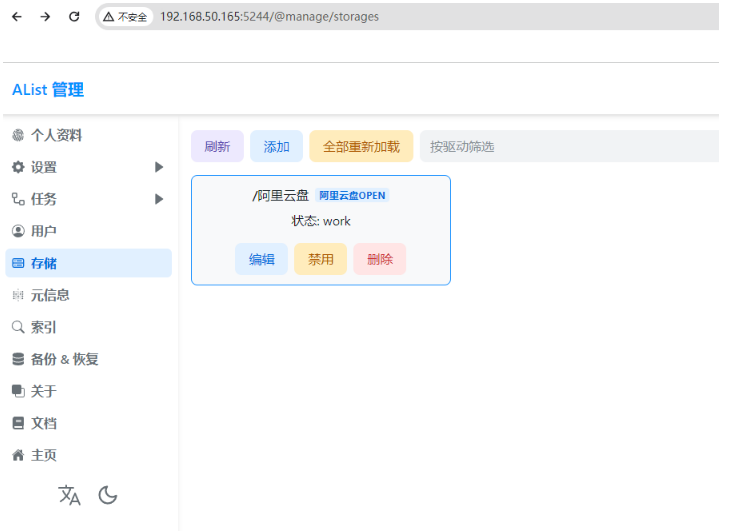Viewport: 734px width, 531px height.
Task: Click the database icon beside 备份 & 恢复
Action: 18,359
